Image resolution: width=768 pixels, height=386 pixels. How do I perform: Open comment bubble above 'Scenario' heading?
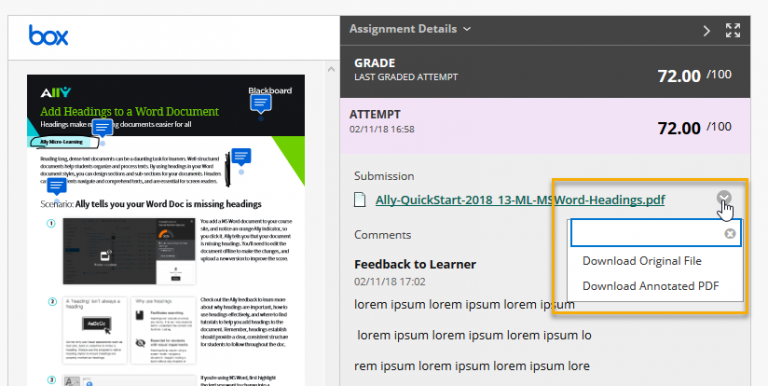pyautogui.click(x=57, y=186)
